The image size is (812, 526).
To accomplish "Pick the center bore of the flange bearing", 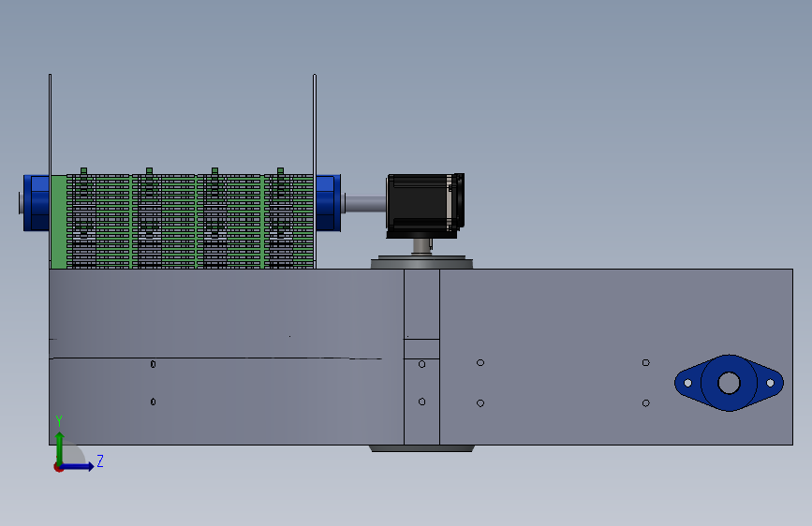I will point(729,383).
